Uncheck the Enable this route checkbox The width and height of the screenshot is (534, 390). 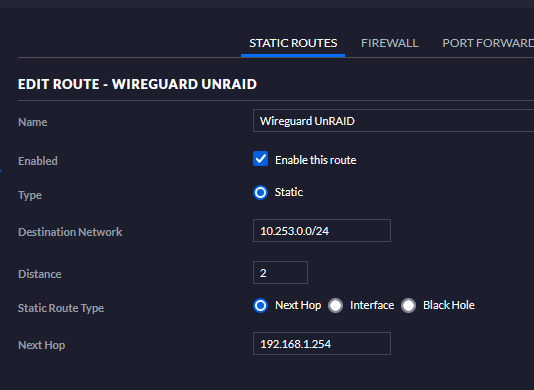click(261, 159)
